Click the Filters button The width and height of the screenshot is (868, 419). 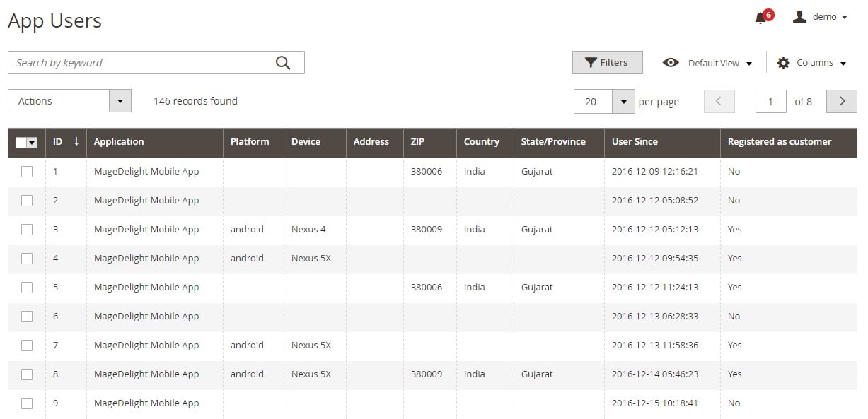[608, 62]
